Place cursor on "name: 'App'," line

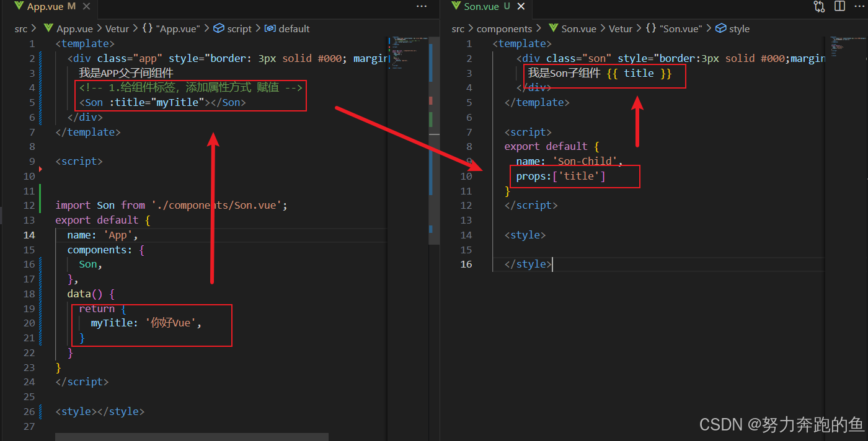click(x=102, y=235)
